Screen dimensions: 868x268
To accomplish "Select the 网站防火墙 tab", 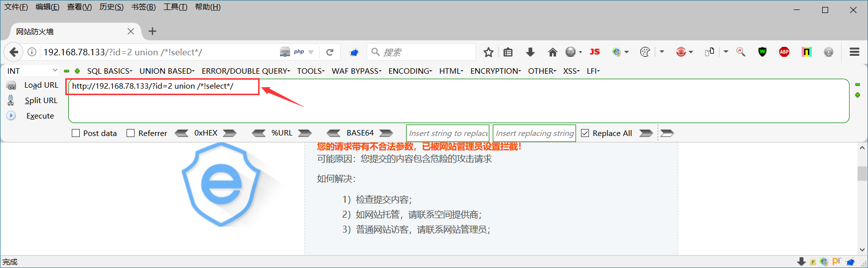I will pos(76,31).
